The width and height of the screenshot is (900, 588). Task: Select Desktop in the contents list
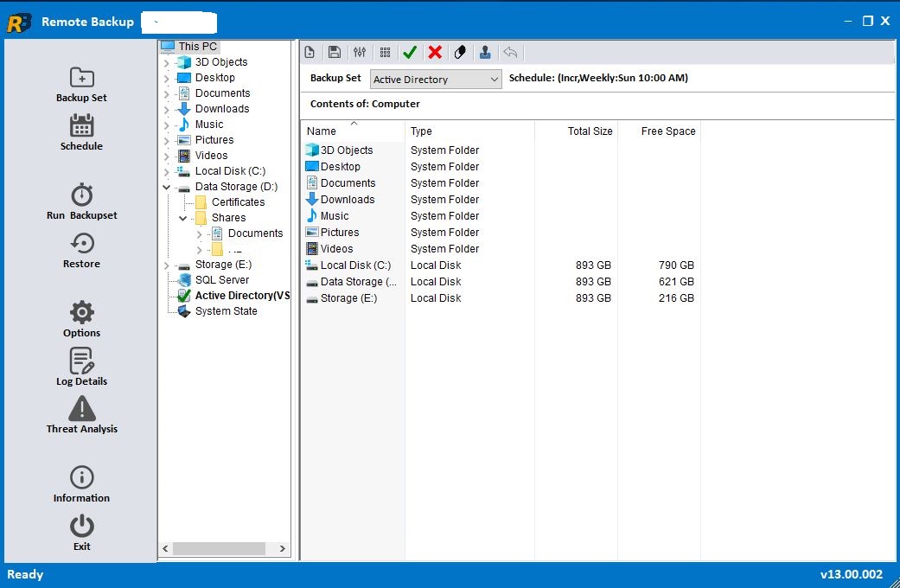click(x=341, y=167)
